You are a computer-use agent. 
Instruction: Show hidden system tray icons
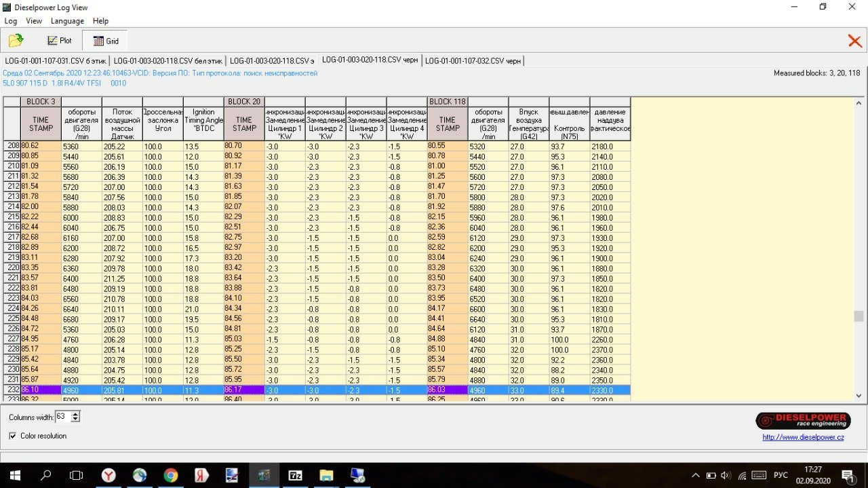tap(695, 475)
